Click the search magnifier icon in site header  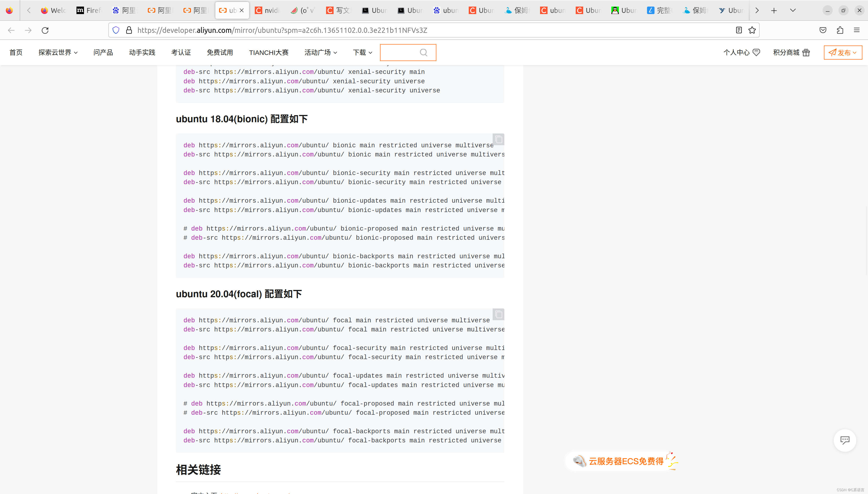click(423, 53)
